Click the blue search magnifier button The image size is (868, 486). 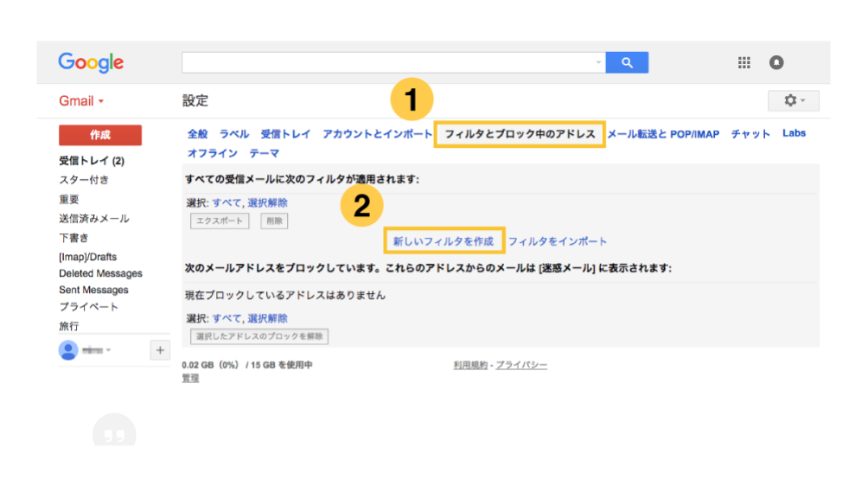pyautogui.click(x=627, y=62)
